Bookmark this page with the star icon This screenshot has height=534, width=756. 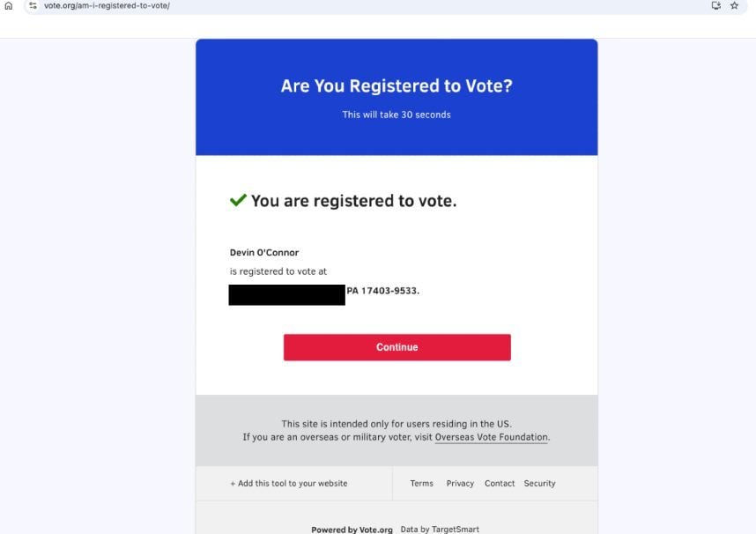pyautogui.click(x=734, y=6)
